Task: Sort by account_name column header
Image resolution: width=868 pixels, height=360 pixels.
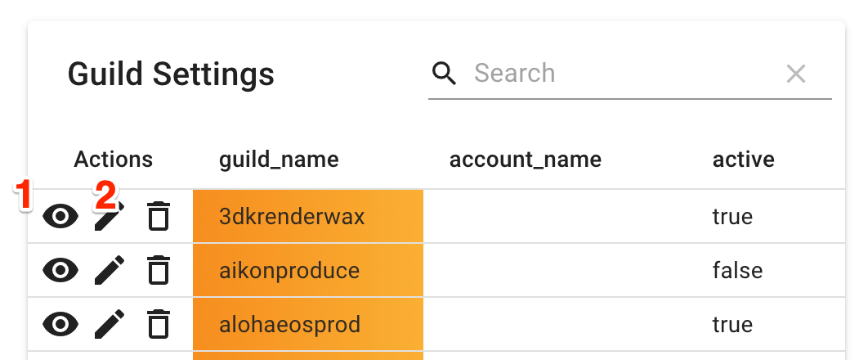Action: [525, 159]
